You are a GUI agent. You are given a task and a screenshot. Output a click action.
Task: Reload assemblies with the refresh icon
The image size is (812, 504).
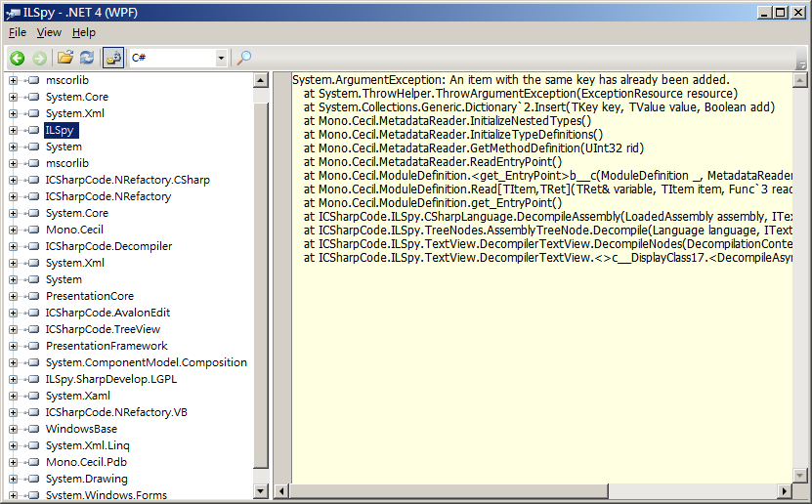point(87,59)
